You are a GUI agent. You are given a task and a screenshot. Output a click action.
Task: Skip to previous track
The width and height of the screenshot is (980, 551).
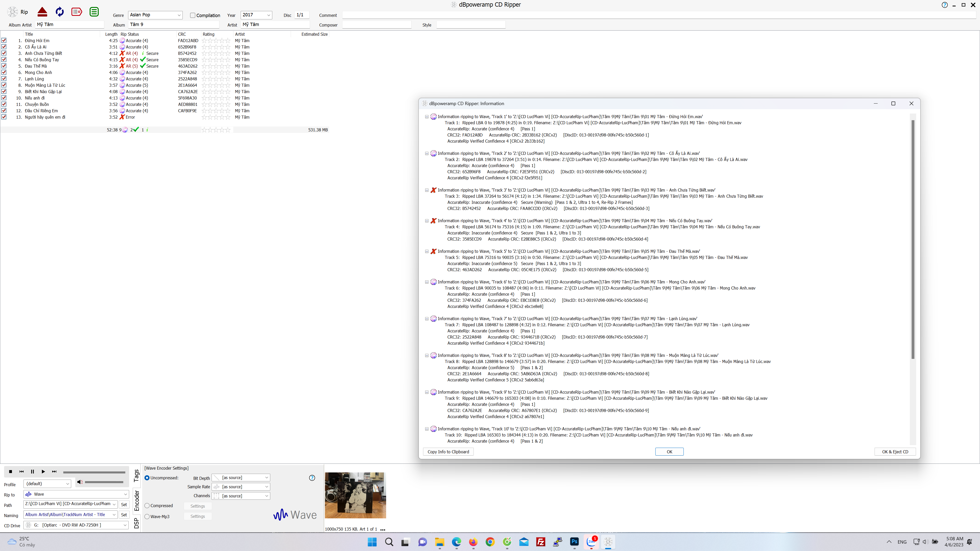coord(21,471)
